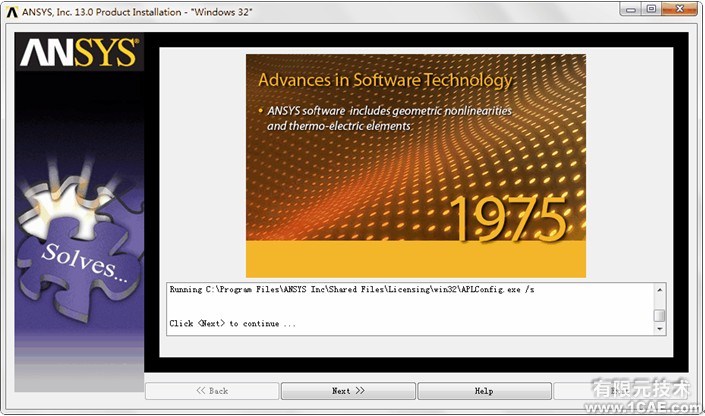Click the 'geometric nonlinearities' bullet text
705x416 pixels.
[x=452, y=111]
